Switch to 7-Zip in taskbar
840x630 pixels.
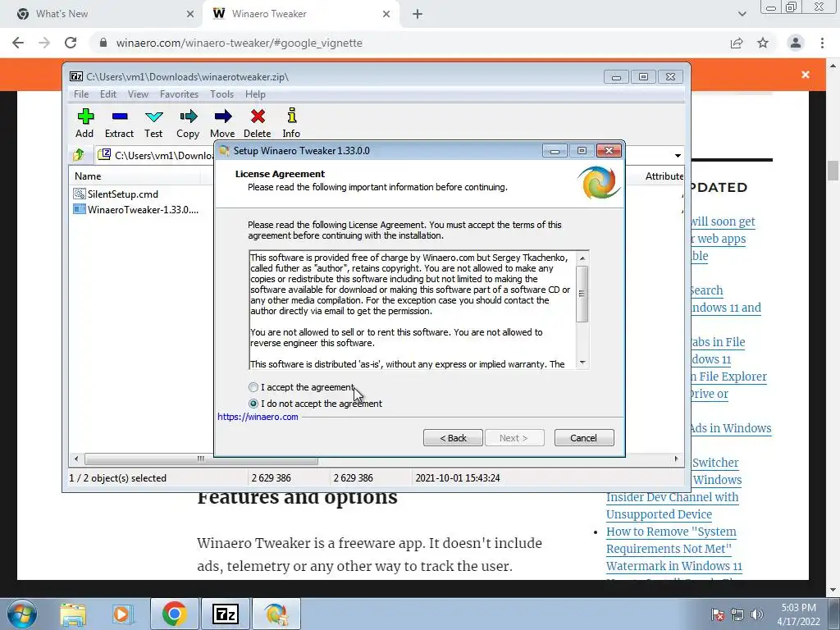tap(225, 614)
